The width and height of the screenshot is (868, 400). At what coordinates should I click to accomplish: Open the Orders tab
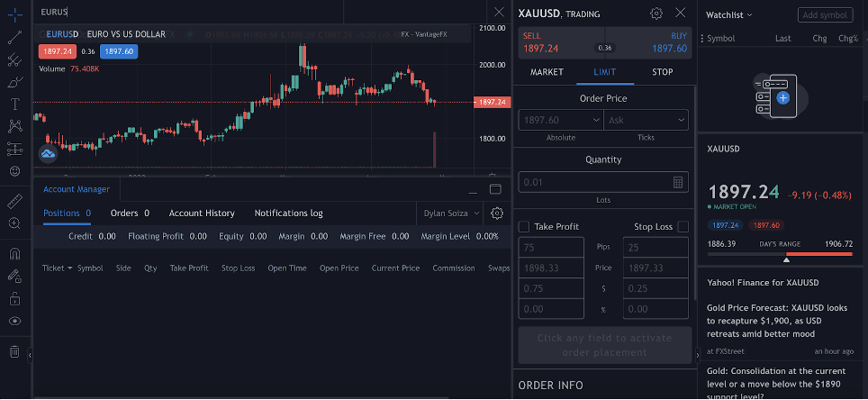pyautogui.click(x=130, y=214)
